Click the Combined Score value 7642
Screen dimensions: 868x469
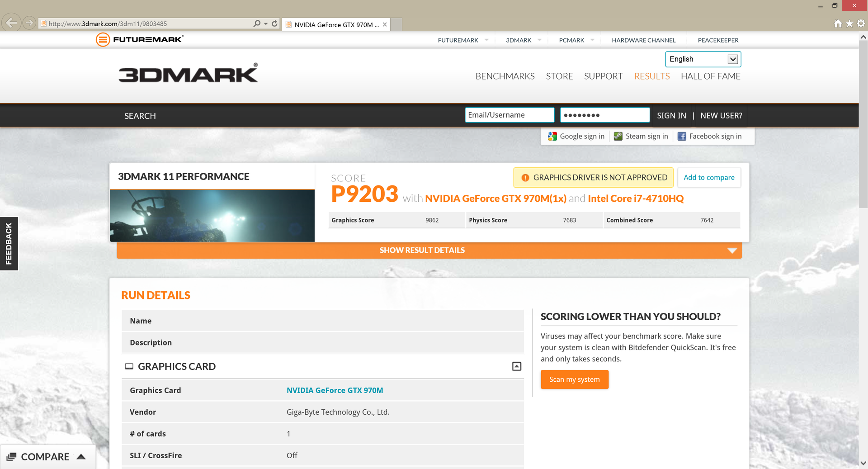coord(707,220)
